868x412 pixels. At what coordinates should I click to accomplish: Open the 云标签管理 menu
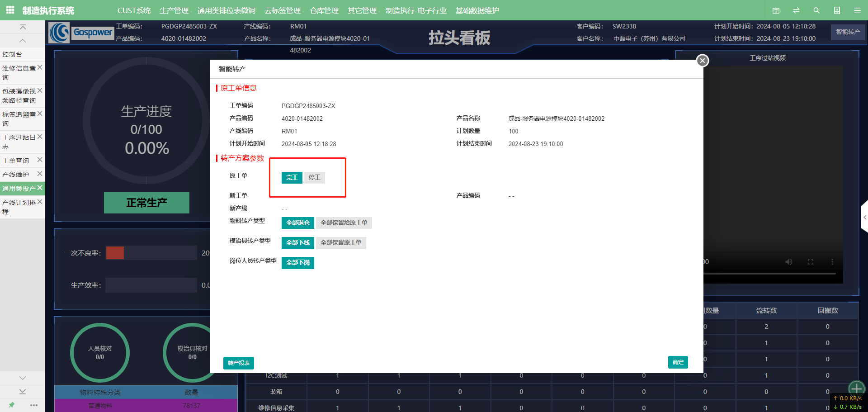[x=283, y=10]
